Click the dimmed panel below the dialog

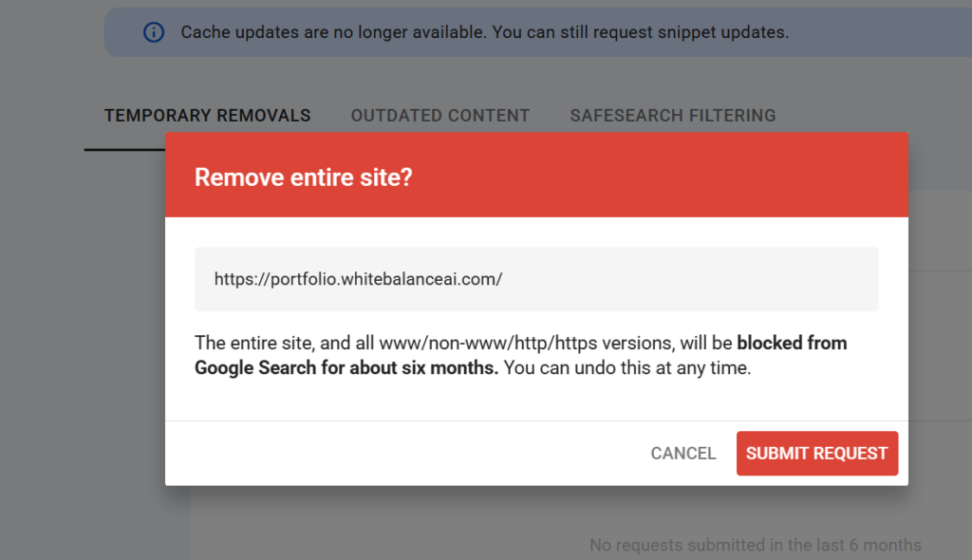[x=384, y=522]
